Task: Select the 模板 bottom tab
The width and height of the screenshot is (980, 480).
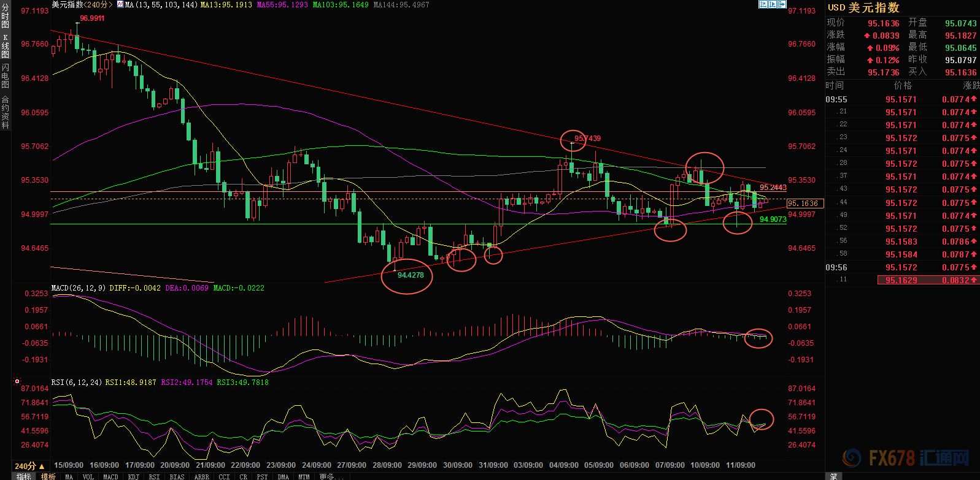Action: [x=48, y=476]
